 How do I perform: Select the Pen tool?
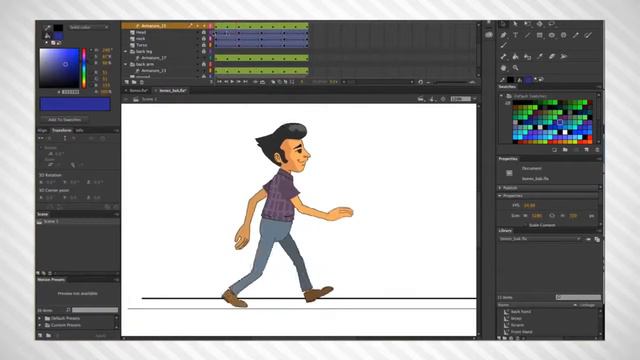tap(503, 36)
